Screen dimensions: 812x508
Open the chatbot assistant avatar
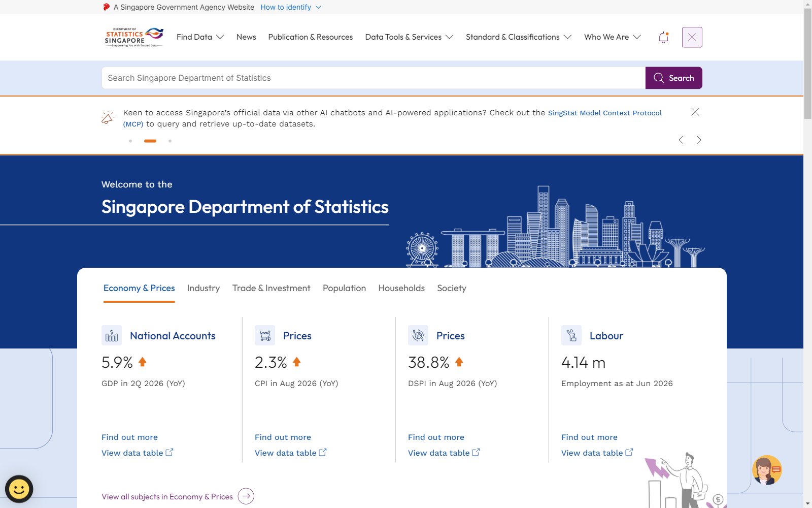tap(767, 470)
